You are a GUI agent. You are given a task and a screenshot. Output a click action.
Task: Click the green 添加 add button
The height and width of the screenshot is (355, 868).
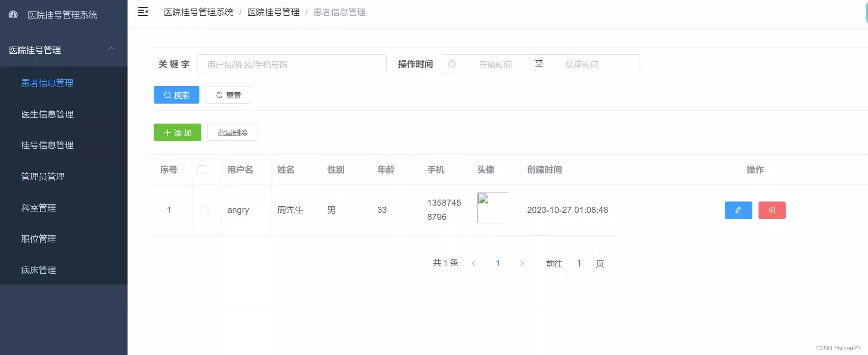point(178,133)
